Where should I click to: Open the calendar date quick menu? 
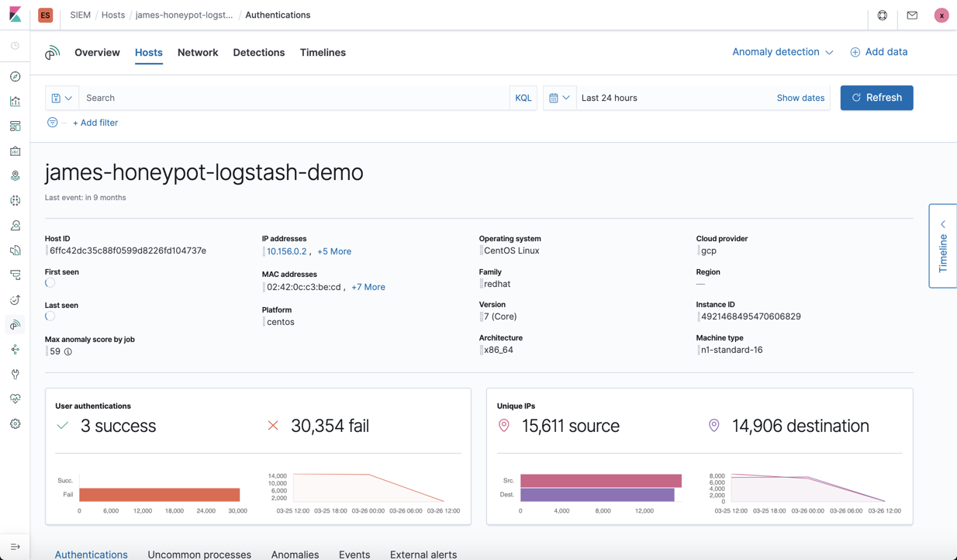coord(560,98)
